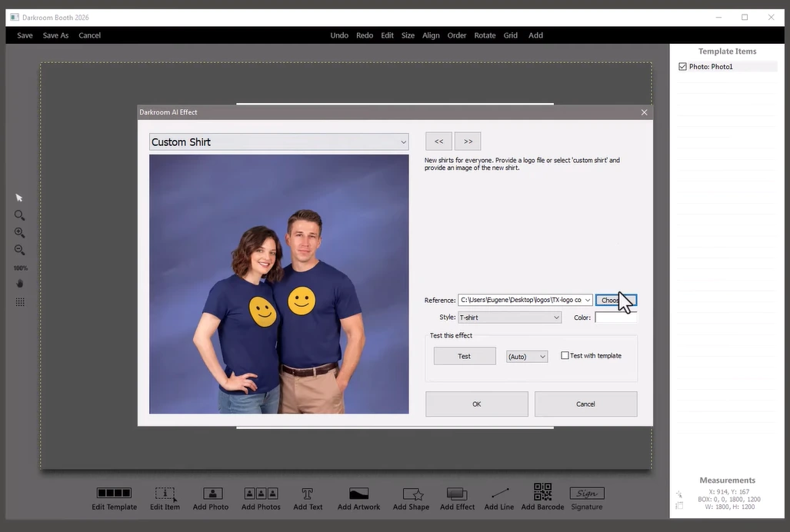
Task: Click the couple preview image
Action: 278,284
